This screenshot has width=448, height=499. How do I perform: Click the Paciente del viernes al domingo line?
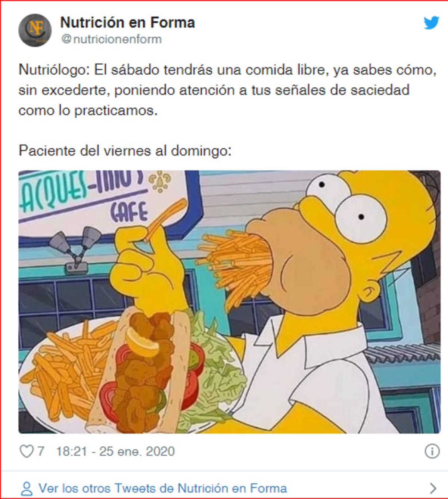click(125, 151)
